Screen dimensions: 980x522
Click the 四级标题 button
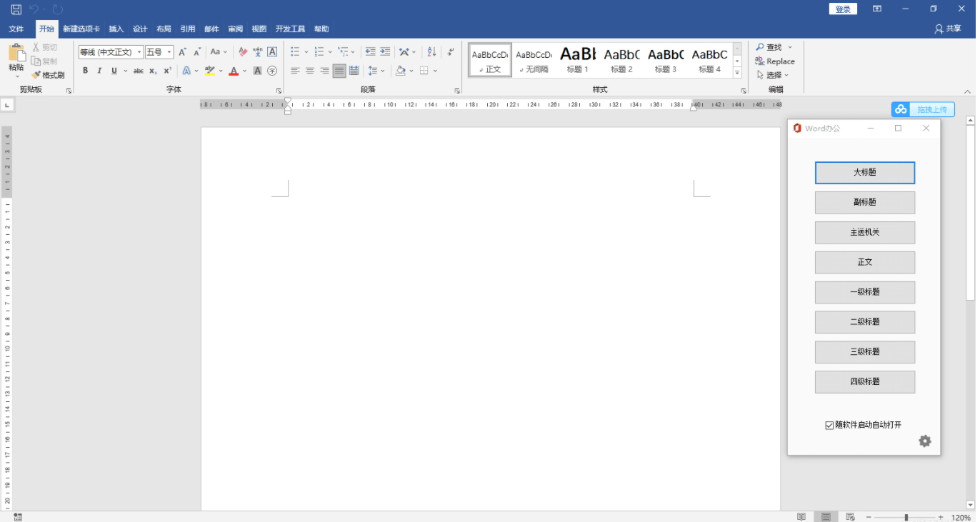(x=865, y=381)
